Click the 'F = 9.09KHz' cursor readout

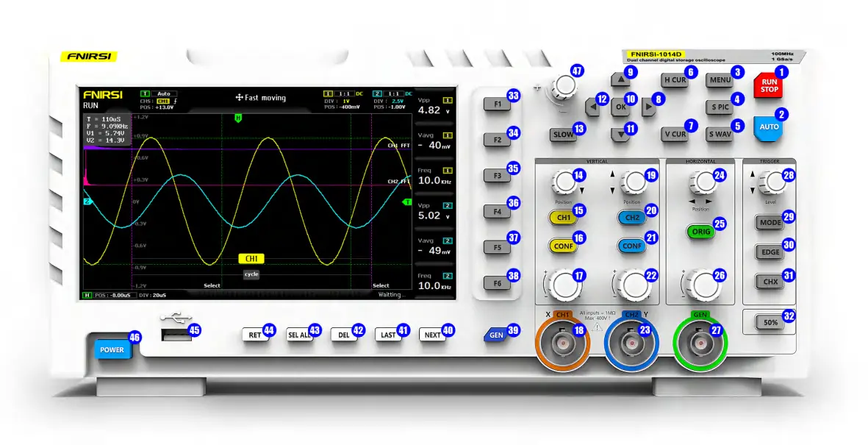click(107, 127)
